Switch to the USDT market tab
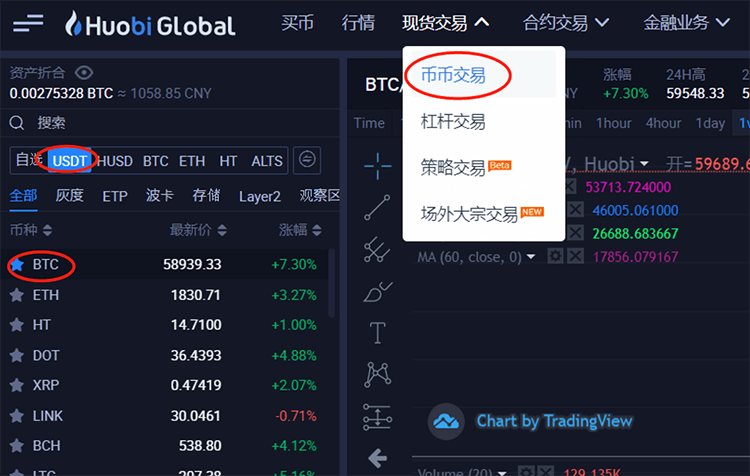Screen dimensions: 750x476 [x=69, y=161]
